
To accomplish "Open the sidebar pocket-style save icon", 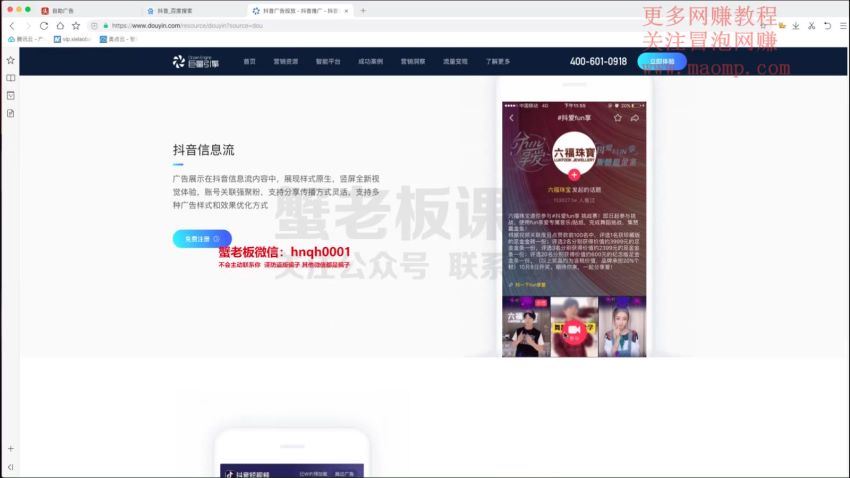I will (10, 95).
